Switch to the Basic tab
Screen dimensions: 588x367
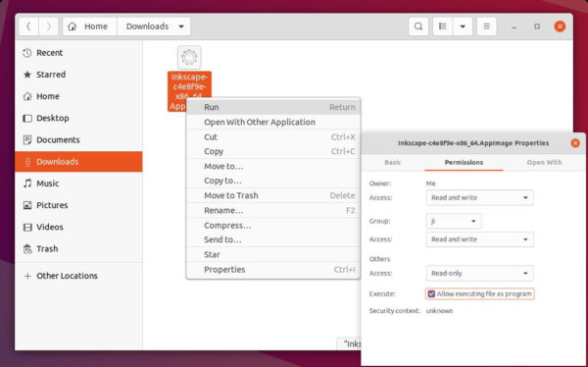[393, 163]
